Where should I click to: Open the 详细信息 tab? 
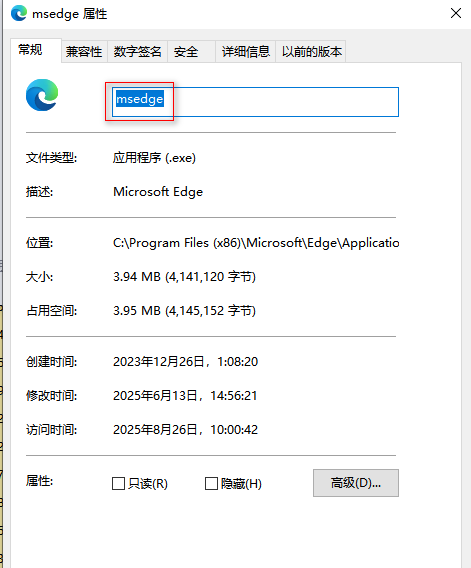click(246, 51)
